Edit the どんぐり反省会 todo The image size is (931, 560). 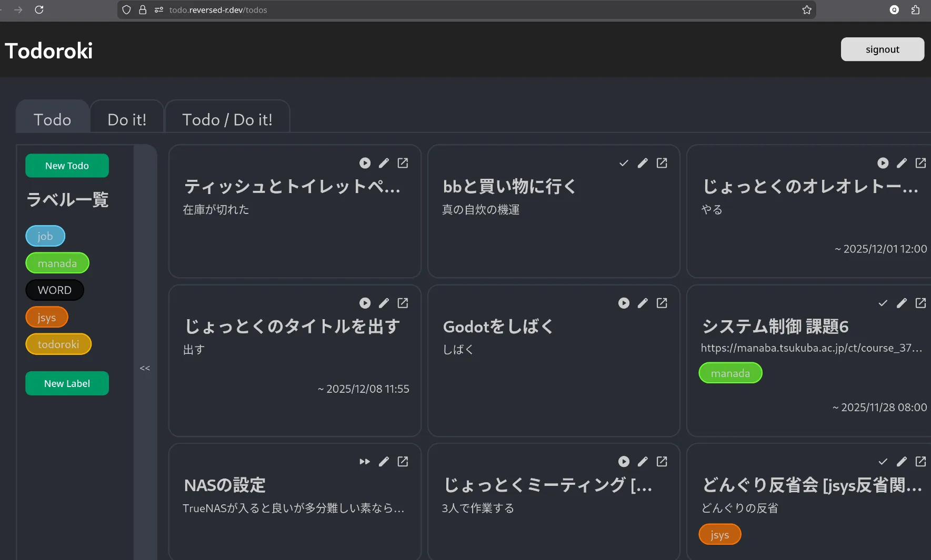pyautogui.click(x=902, y=461)
